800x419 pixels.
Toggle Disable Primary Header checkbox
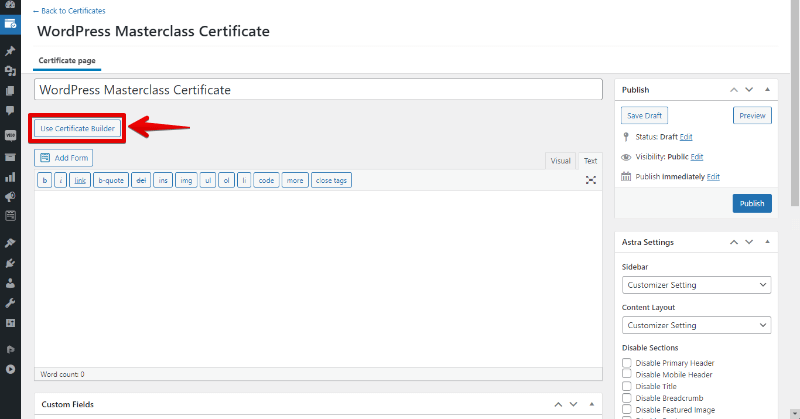tap(627, 363)
